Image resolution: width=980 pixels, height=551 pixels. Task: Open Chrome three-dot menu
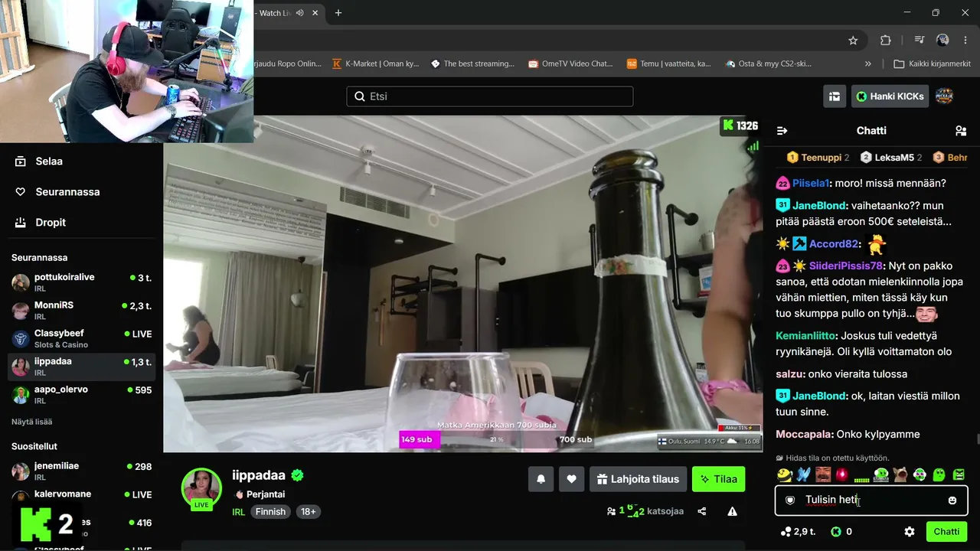click(965, 40)
